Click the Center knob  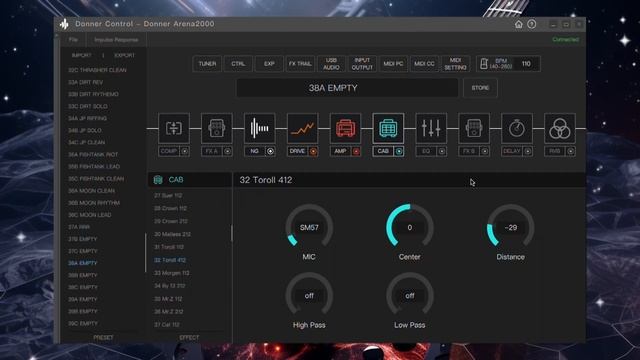[409, 227]
